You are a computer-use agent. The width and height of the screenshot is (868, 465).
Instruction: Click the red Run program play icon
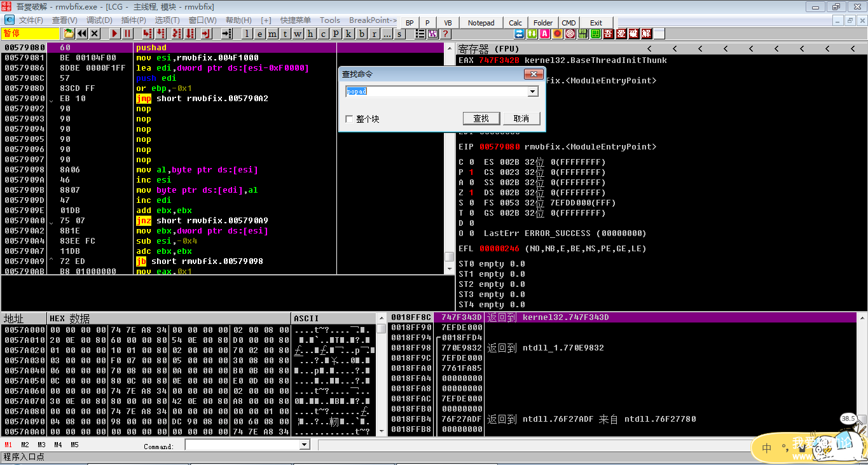pyautogui.click(x=114, y=34)
